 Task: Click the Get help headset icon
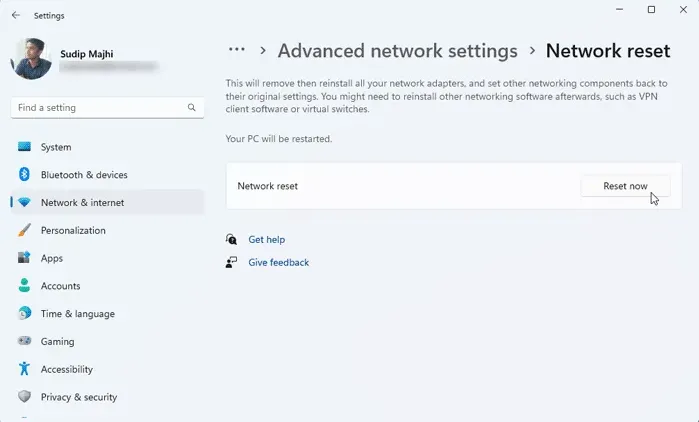pyautogui.click(x=231, y=239)
